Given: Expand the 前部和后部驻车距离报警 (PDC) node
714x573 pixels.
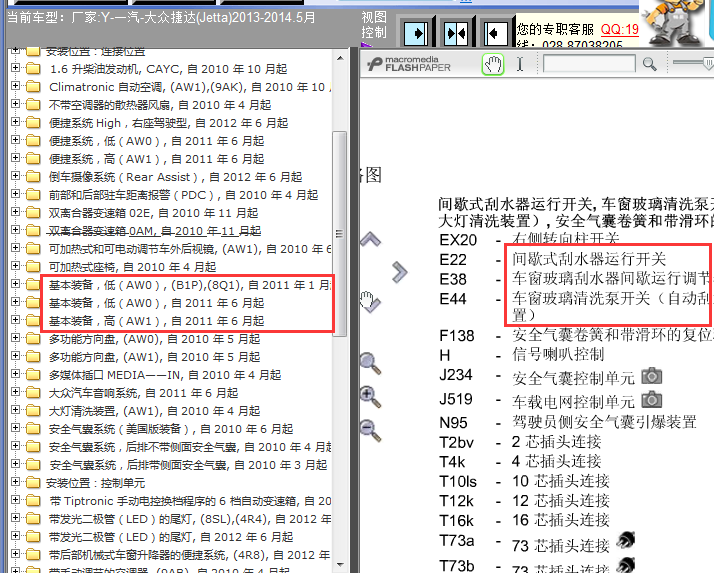Looking at the screenshot, I should [x=15, y=194].
